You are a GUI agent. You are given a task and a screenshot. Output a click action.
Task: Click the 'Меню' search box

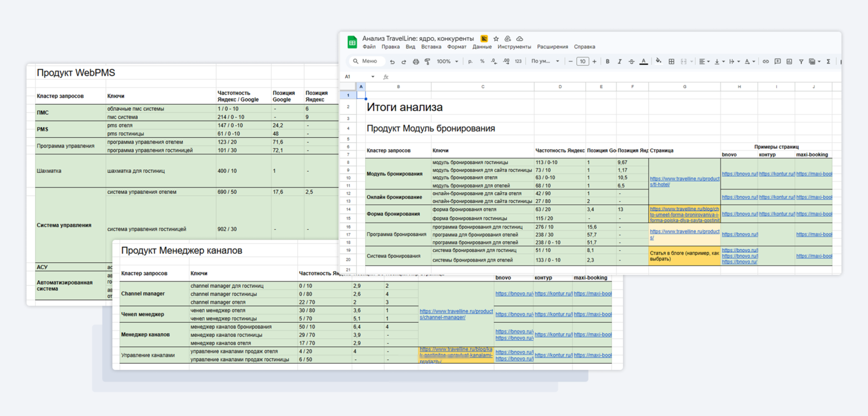[x=366, y=61]
